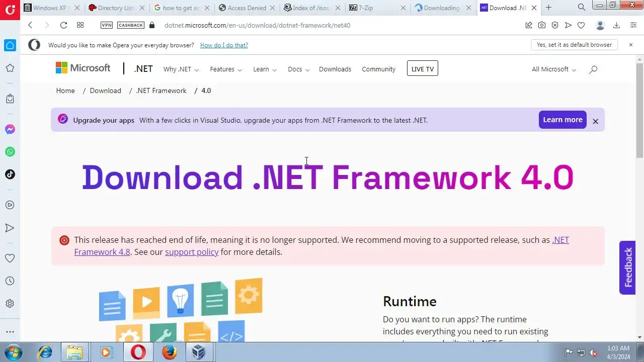Image resolution: width=644 pixels, height=362 pixels.
Task: Expand the Why .NET menu
Action: coord(181,69)
